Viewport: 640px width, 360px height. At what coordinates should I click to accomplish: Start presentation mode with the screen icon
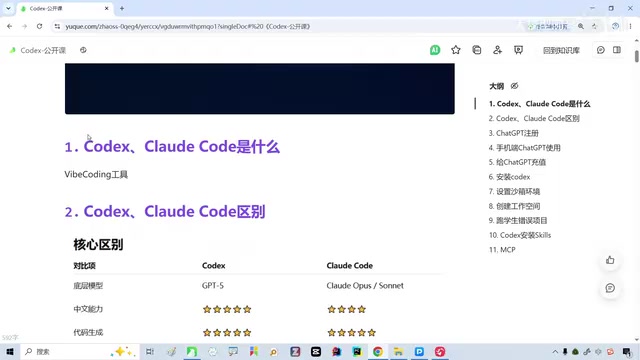[518, 50]
